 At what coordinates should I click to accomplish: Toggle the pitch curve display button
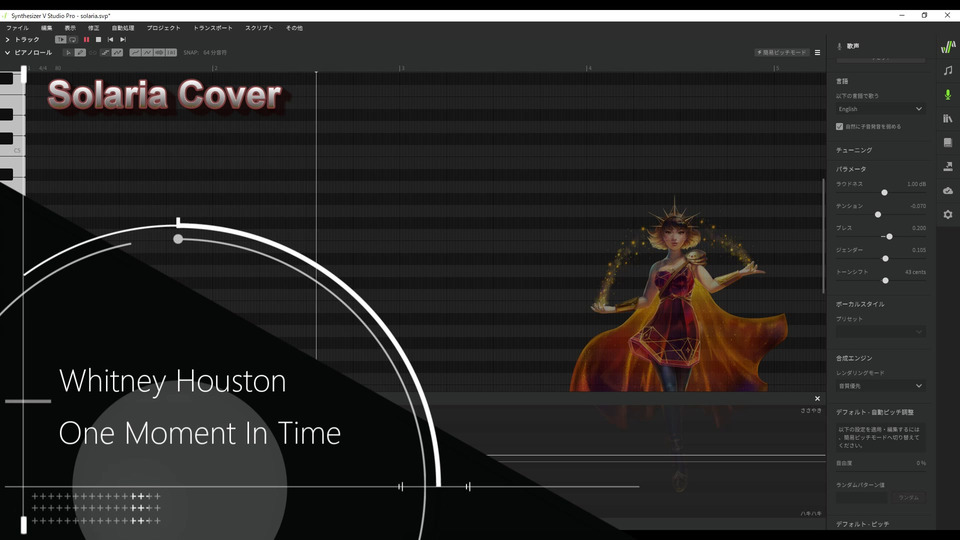135,53
